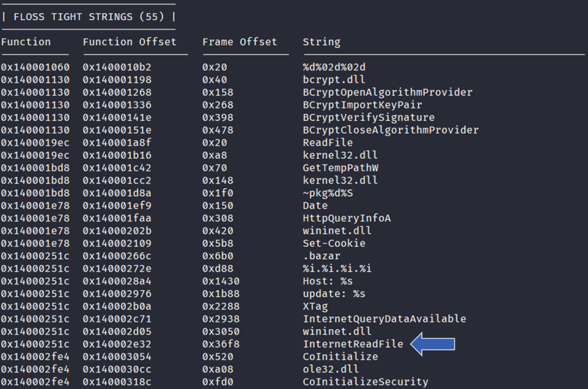Click function offset 0x140002c71
The height and width of the screenshot is (389, 588).
(117, 319)
